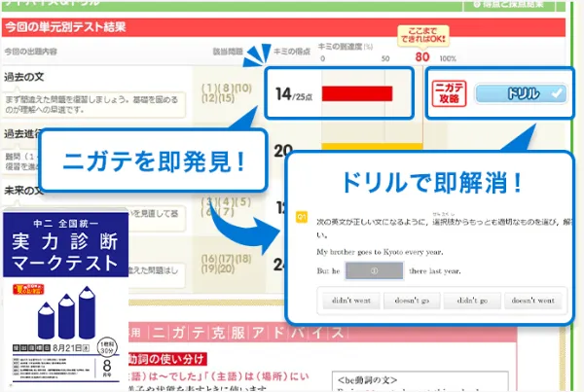
Task: Select the red ニガテ攻略 badge
Action: [451, 93]
